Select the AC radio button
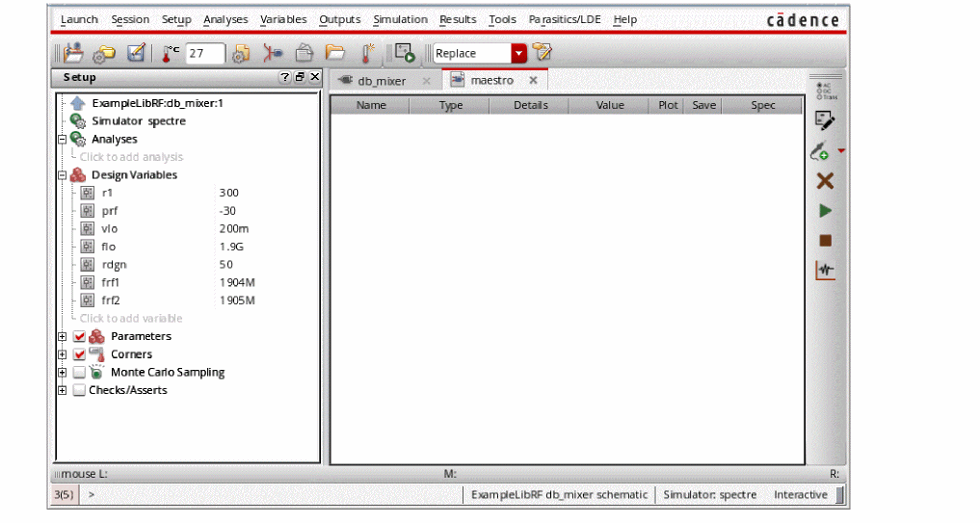Image resolution: width=980 pixels, height=523 pixels. (819, 85)
